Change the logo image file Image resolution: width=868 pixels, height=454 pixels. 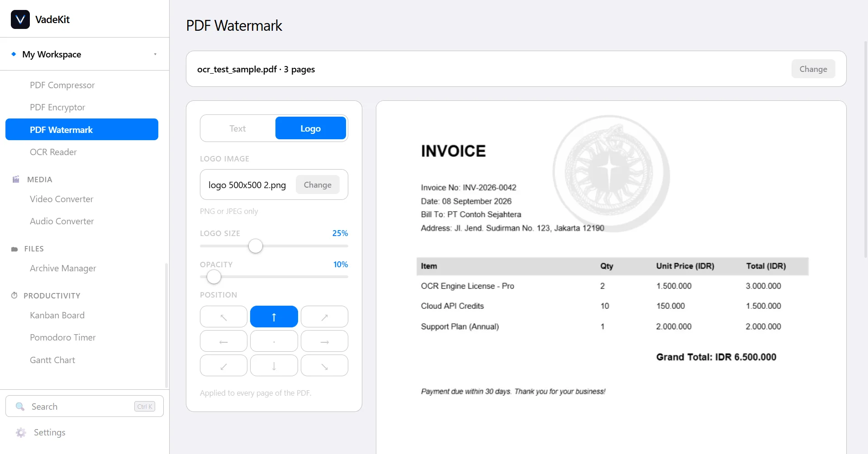click(x=318, y=184)
